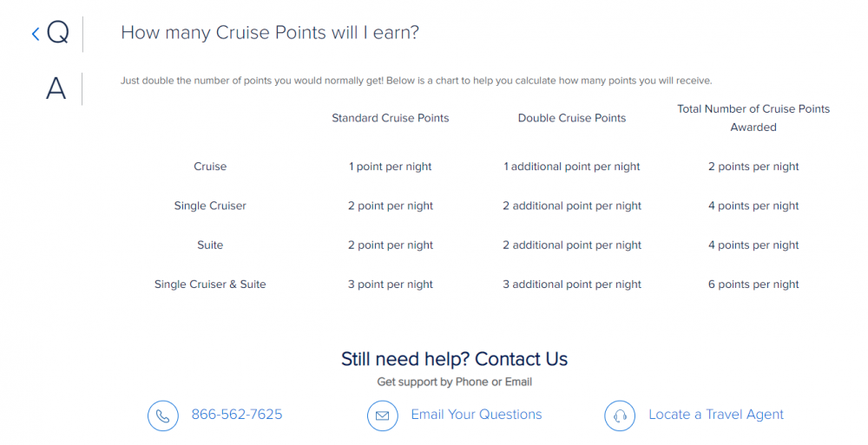Open the Email Your Questions link
The image size is (868, 445).
coord(476,415)
